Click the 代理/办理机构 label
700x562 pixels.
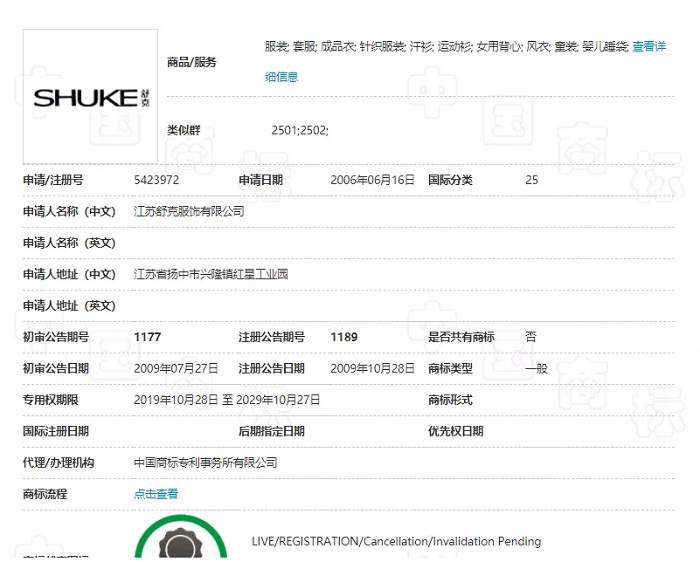pyautogui.click(x=58, y=462)
